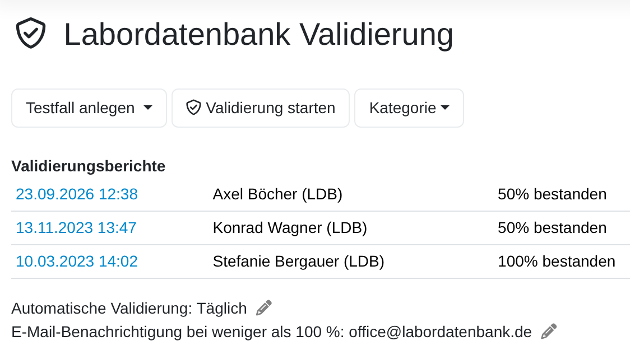This screenshot has width=630, height=364.
Task: Open the Testfall anlegen dropdown
Action: point(89,108)
